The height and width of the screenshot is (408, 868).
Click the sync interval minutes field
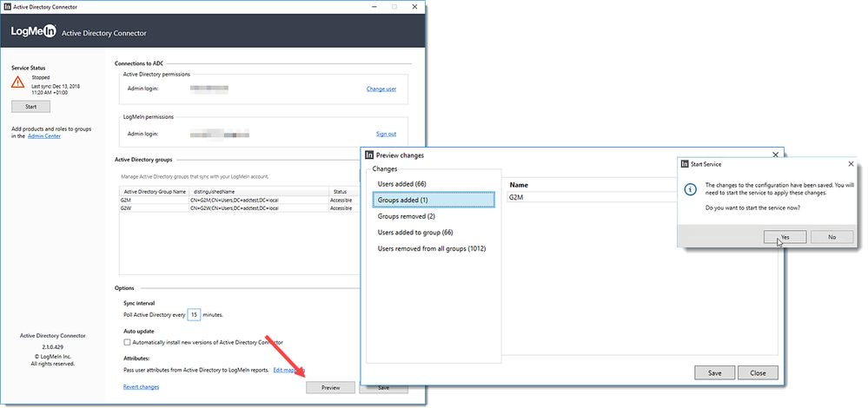tap(194, 314)
